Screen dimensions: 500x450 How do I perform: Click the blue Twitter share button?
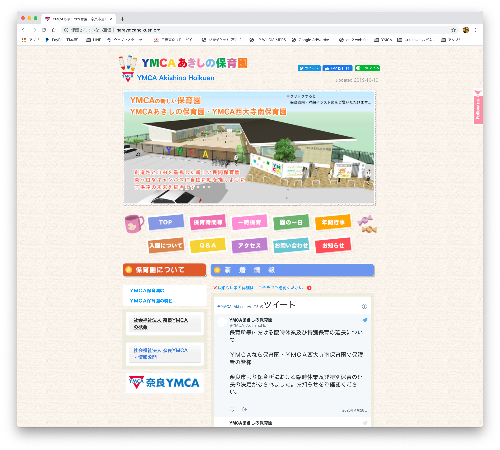[x=309, y=68]
